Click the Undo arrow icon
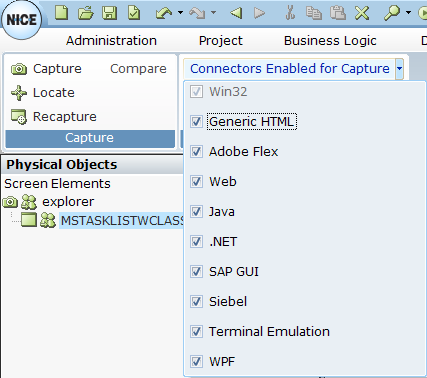Image resolution: width=427 pixels, height=378 pixels. [x=164, y=13]
